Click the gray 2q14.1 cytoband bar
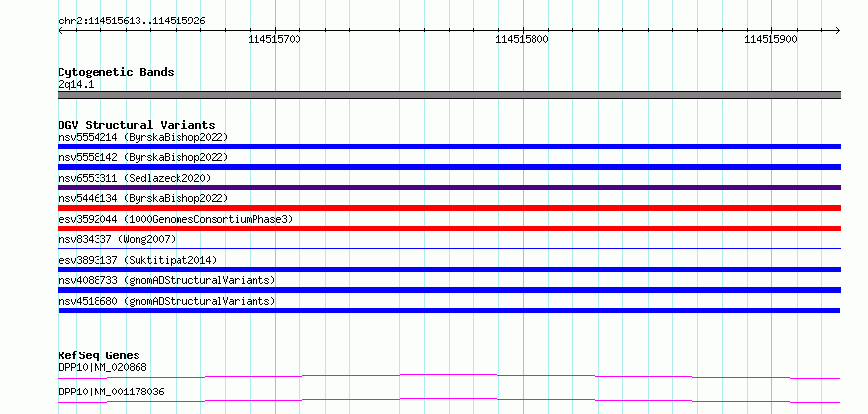Image resolution: width=868 pixels, height=414 pixels. [x=449, y=95]
